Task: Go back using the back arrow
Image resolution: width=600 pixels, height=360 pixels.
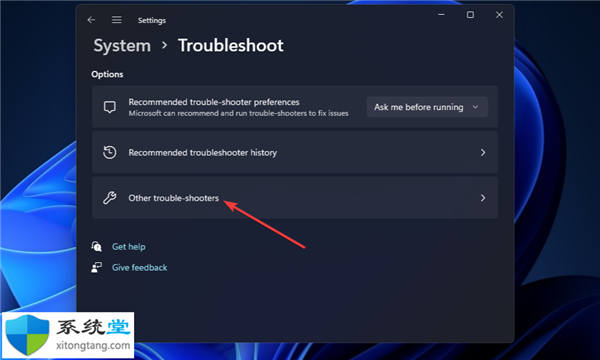Action: pos(91,20)
